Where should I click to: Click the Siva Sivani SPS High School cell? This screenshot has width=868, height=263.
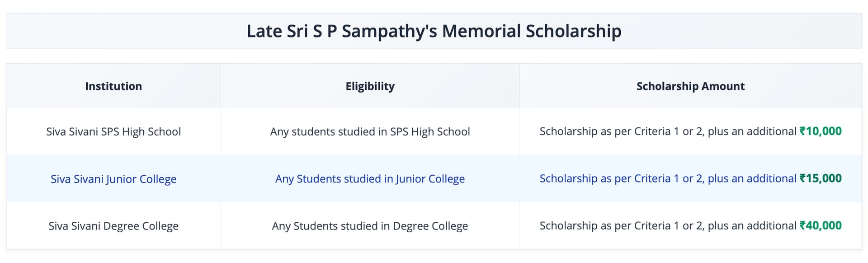[113, 131]
